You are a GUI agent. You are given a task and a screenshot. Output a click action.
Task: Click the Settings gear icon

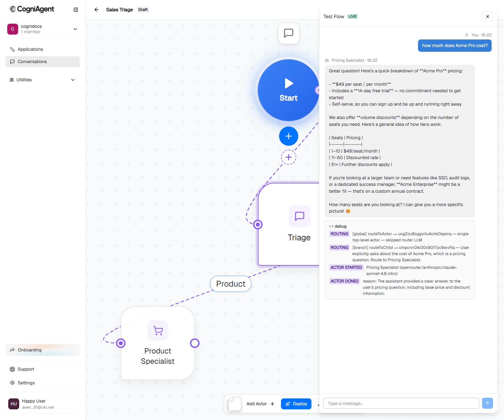pos(12,383)
